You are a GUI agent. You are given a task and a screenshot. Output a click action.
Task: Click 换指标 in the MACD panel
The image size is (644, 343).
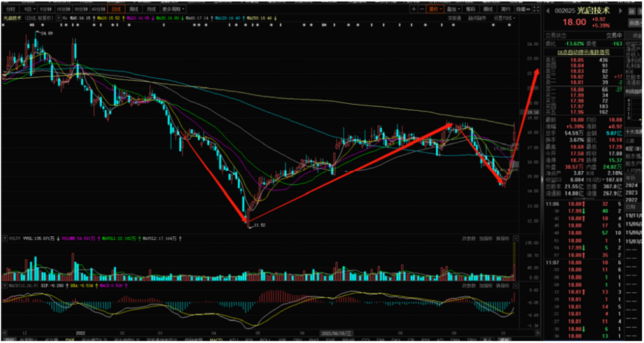coord(502,286)
